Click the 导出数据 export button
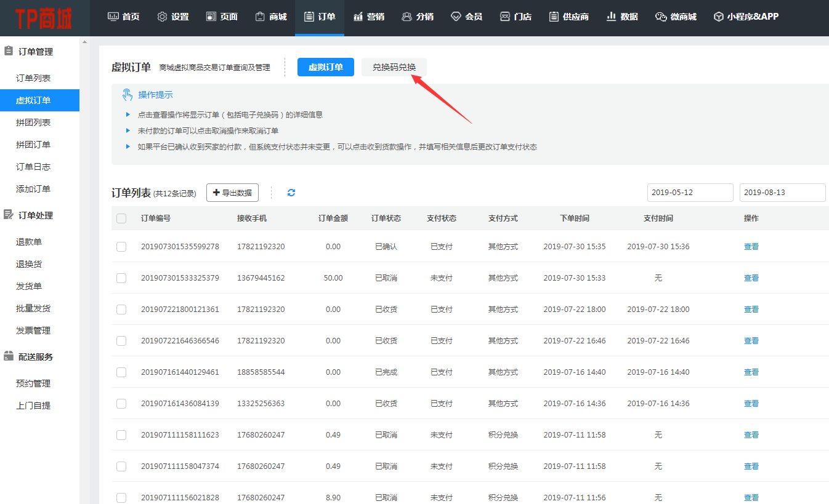The width and height of the screenshot is (829, 504). pyautogui.click(x=232, y=193)
